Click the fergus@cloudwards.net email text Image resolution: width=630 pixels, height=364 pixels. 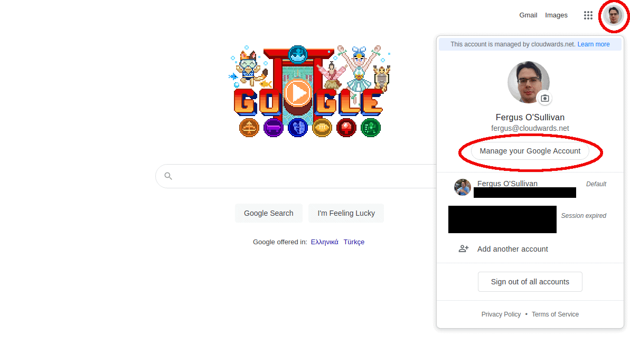point(530,128)
